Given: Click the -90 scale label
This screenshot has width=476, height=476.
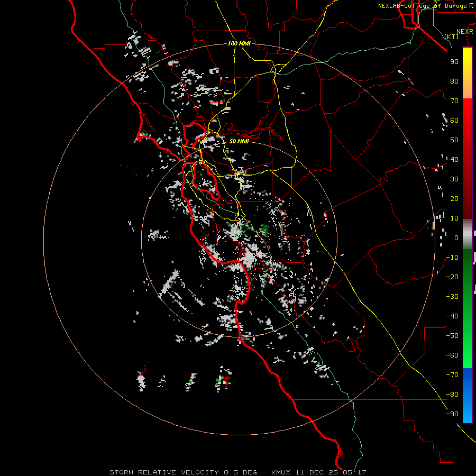Looking at the screenshot, I should click(x=452, y=414).
